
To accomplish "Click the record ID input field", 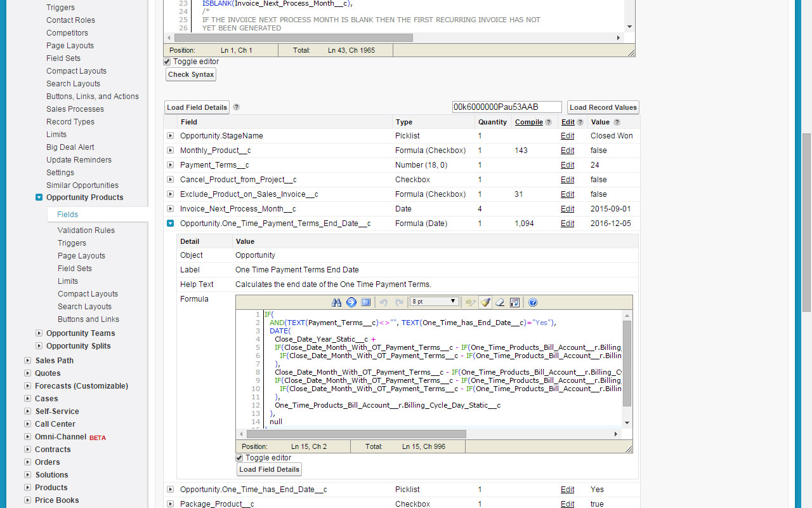I will (x=506, y=107).
